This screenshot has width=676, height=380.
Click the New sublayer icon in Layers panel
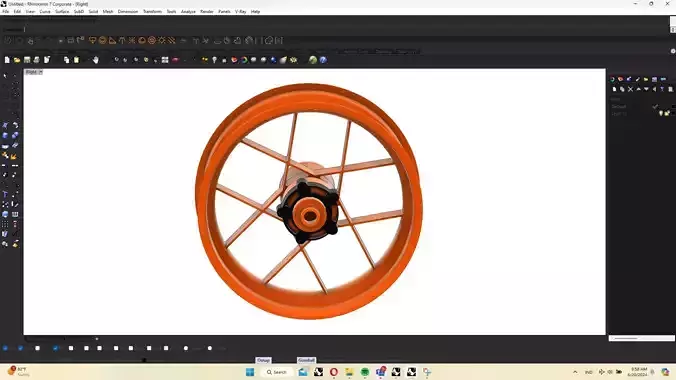pos(622,89)
